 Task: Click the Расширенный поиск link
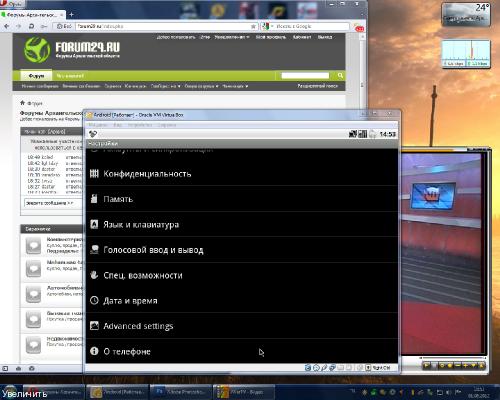(317, 86)
